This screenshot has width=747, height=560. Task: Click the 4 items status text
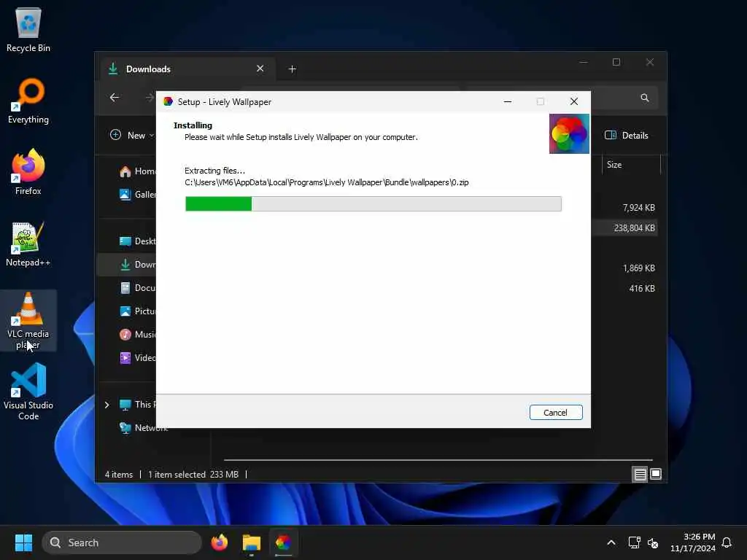(119, 474)
